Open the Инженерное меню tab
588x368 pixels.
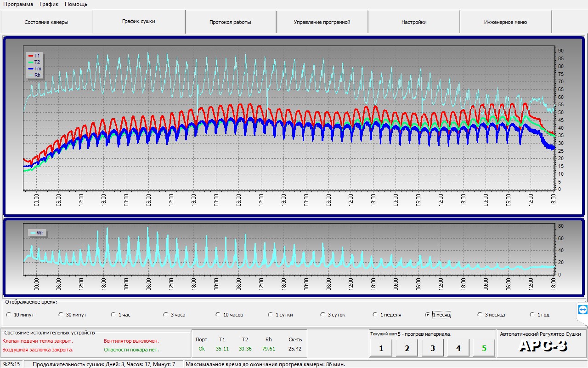[x=505, y=22]
